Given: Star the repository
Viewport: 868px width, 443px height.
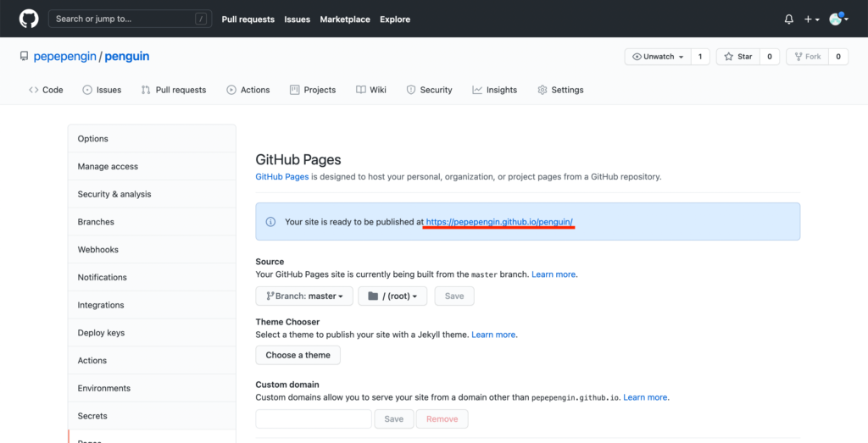Looking at the screenshot, I should 738,57.
